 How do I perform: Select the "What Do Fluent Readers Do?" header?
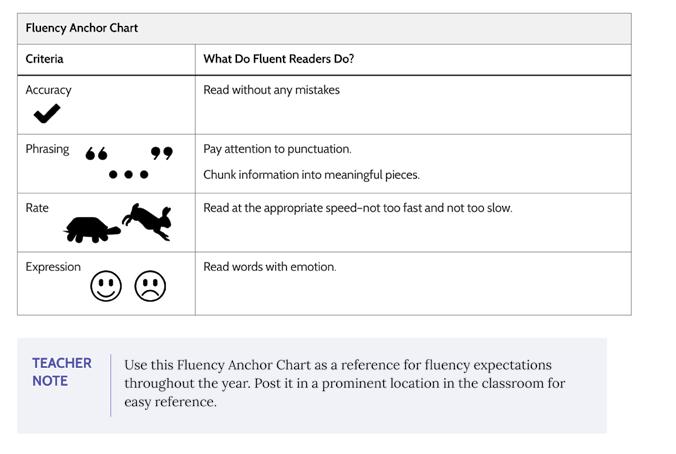pos(278,59)
